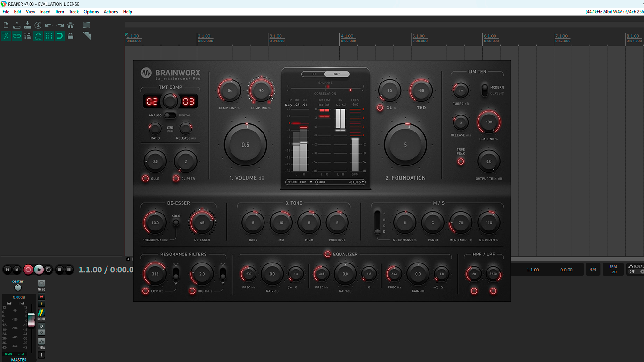Screen dimensions: 644x362
Task: Open master track FX button
Action: point(41,326)
